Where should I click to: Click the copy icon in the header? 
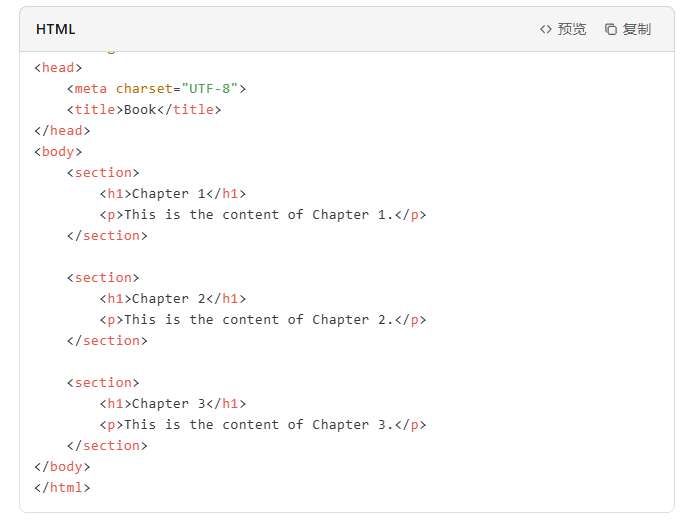point(611,29)
